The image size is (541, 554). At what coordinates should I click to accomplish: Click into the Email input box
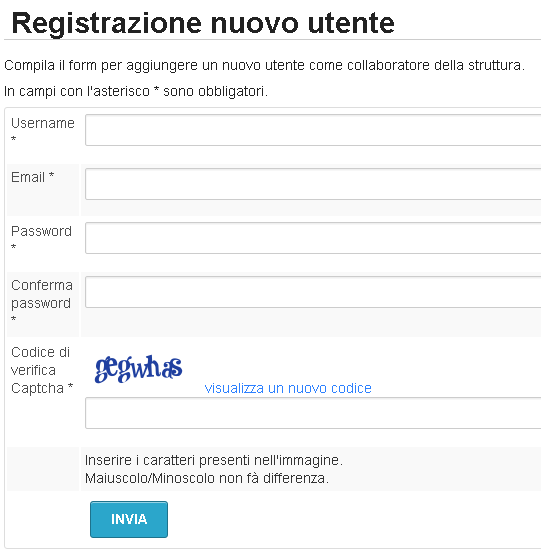[x=313, y=184]
